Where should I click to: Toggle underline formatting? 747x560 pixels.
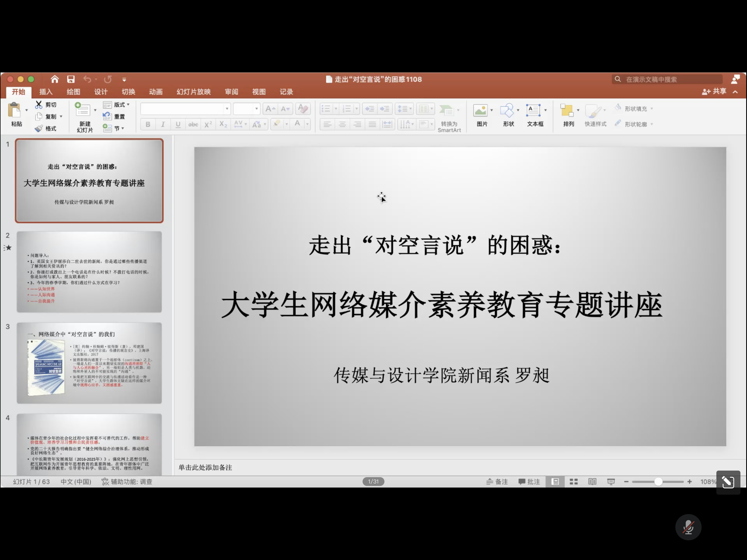[178, 124]
